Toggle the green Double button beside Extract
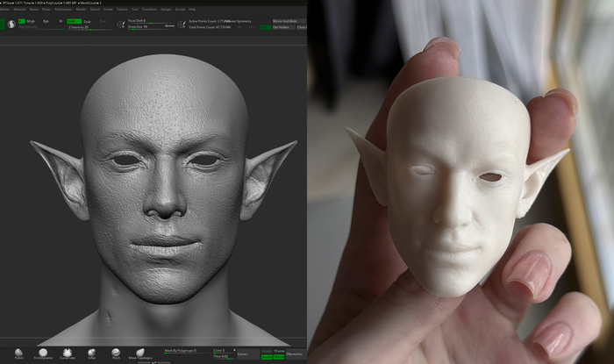 (x=267, y=357)
